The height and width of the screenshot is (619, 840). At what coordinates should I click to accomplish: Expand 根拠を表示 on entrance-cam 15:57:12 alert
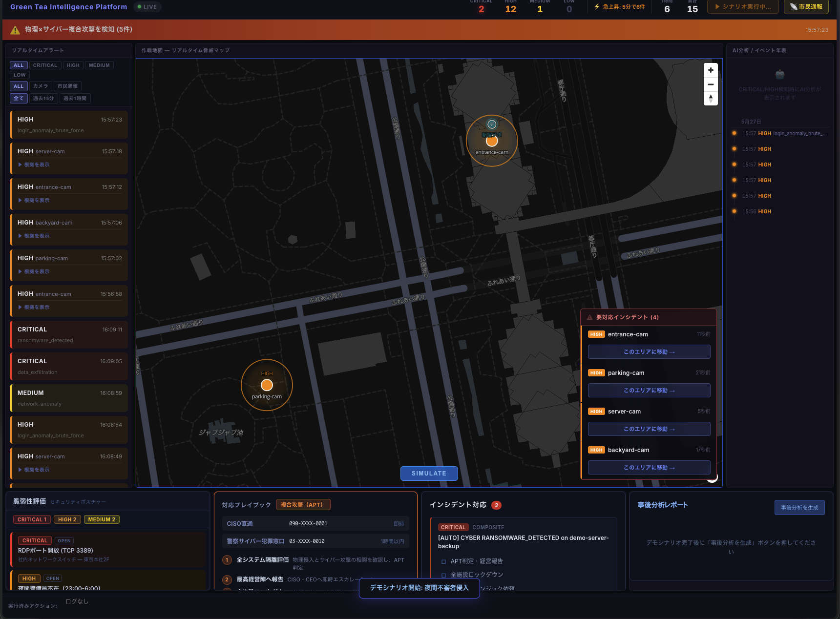(34, 201)
